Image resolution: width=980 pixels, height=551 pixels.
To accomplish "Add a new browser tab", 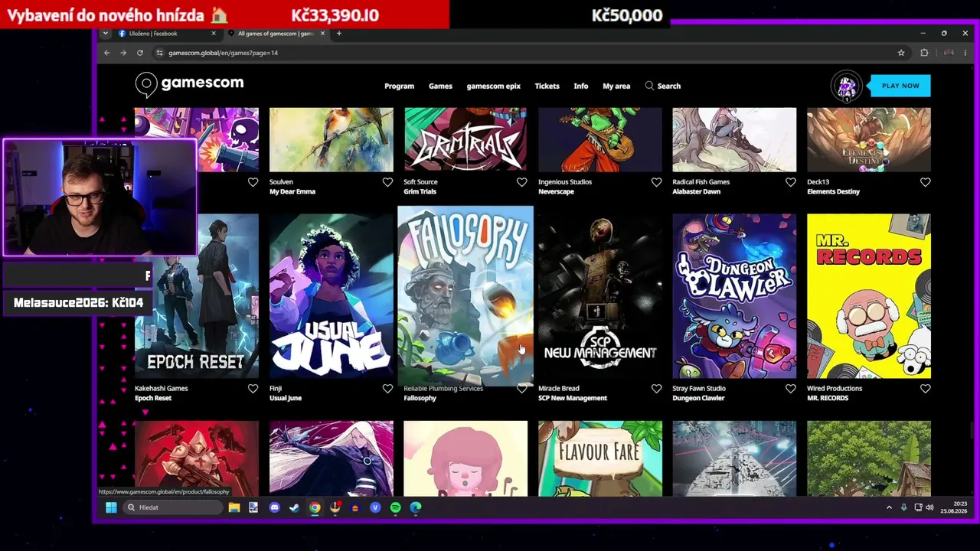I will 338,33.
